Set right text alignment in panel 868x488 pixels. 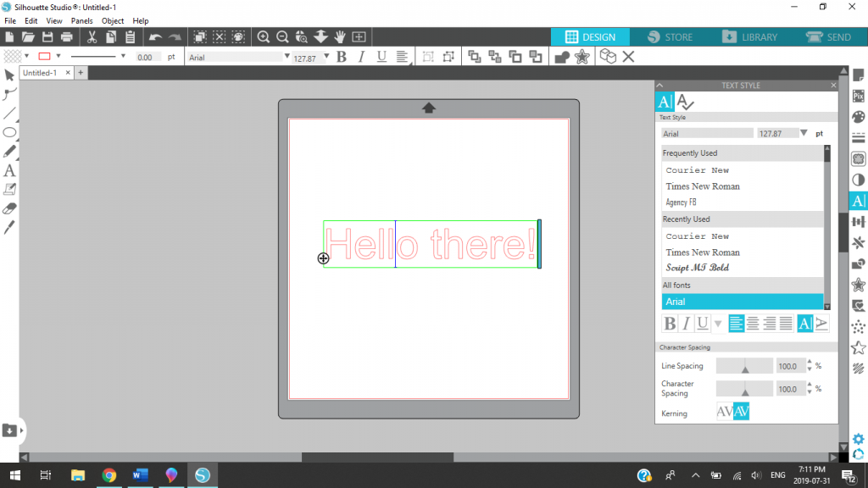click(x=769, y=323)
